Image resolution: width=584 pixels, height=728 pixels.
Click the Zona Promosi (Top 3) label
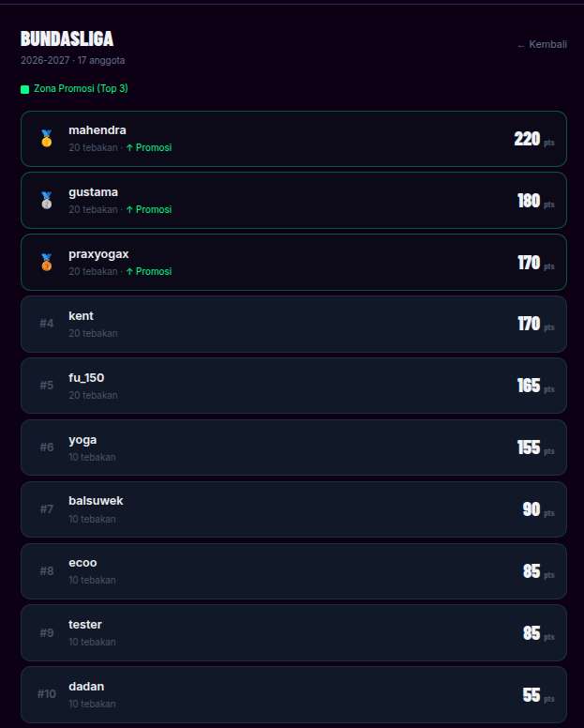[x=81, y=88]
